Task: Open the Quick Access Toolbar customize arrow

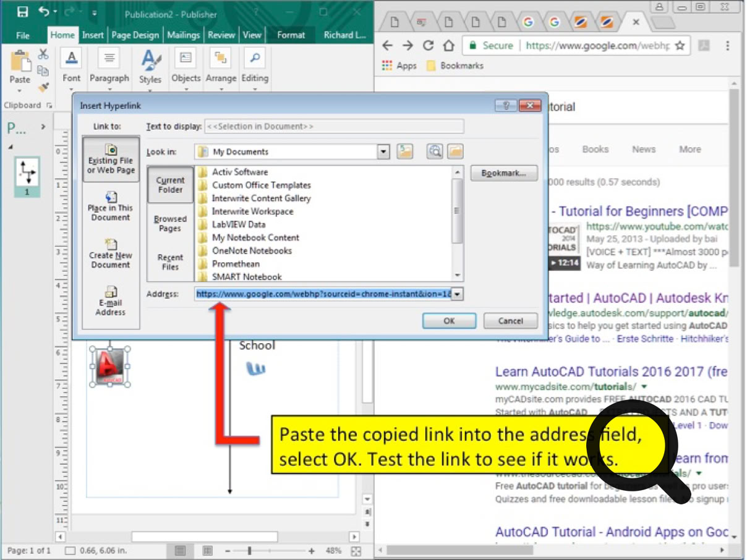Action: 94,12
